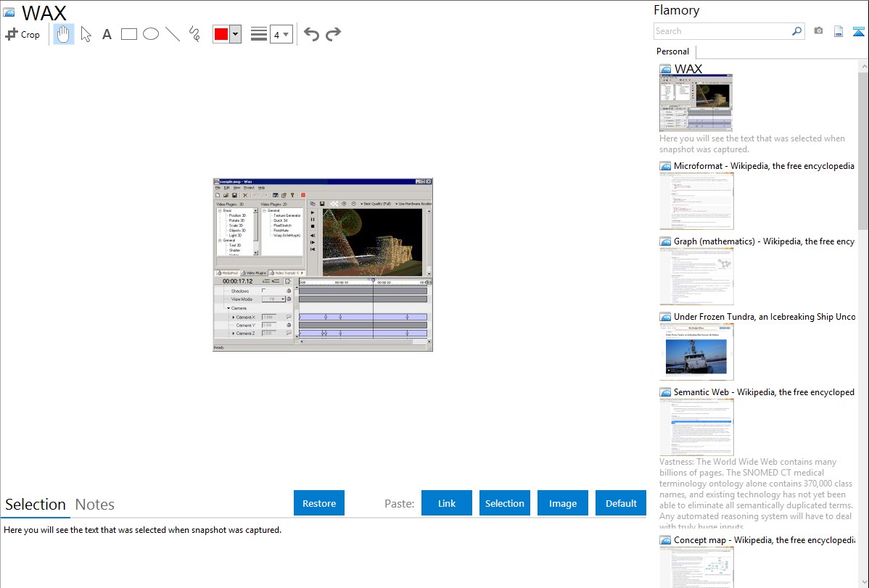869x588 pixels.
Task: Open the Under Frozen Tundra snapshot thumbnail
Action: (x=696, y=352)
